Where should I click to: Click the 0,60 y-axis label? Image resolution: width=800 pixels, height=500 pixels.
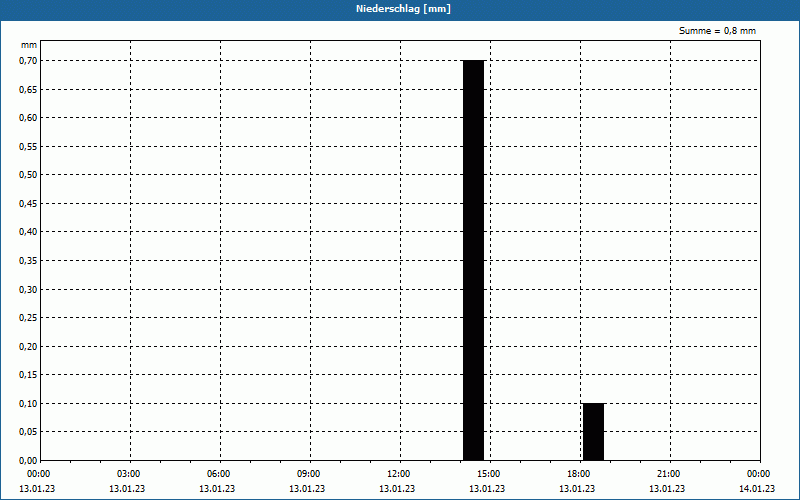[x=28, y=118]
